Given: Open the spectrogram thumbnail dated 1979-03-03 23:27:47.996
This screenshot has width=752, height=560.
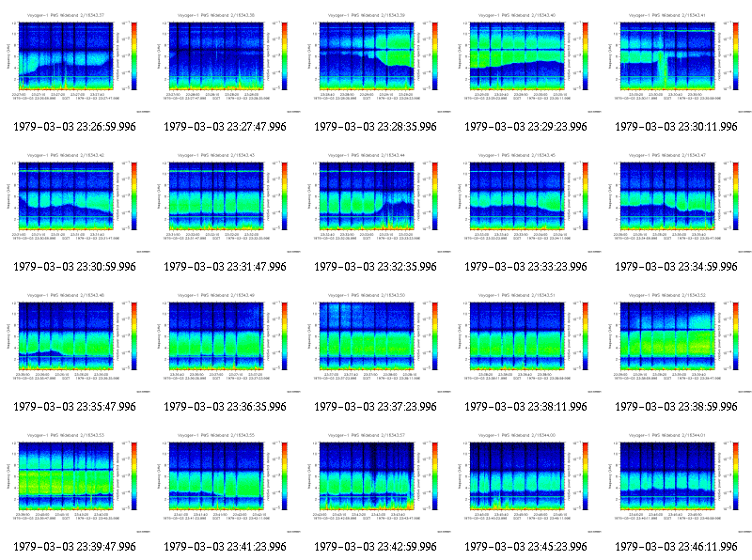Looking at the screenshot, I should (x=226, y=62).
